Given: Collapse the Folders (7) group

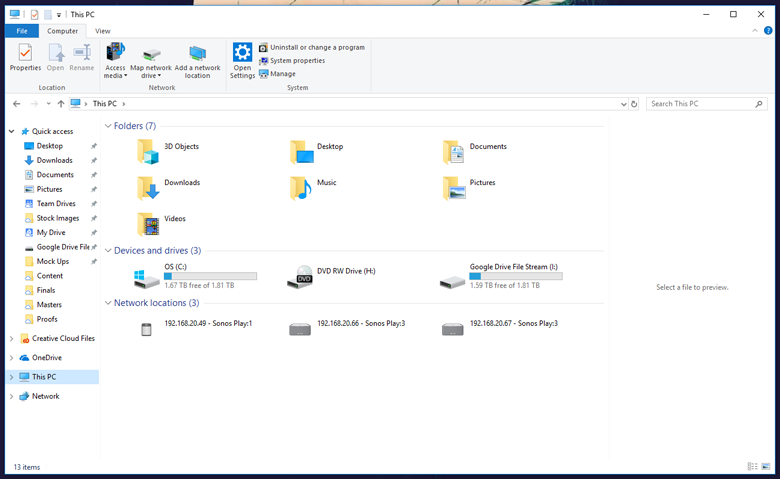Looking at the screenshot, I should [x=108, y=126].
